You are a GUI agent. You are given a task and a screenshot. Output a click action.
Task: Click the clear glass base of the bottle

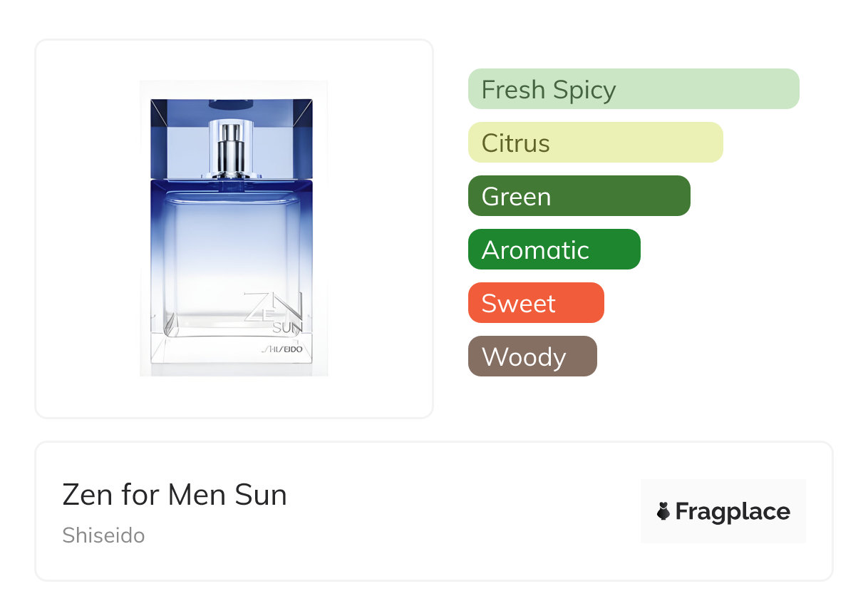click(214, 354)
